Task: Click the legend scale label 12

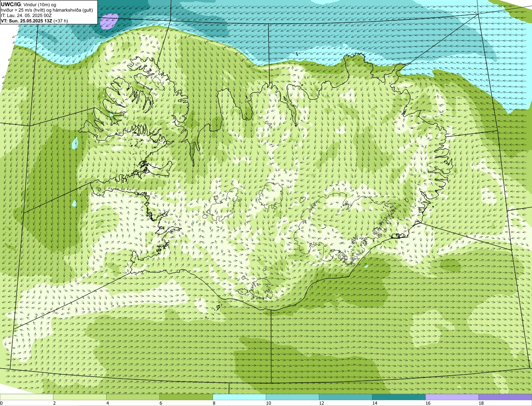Action: [322, 403]
